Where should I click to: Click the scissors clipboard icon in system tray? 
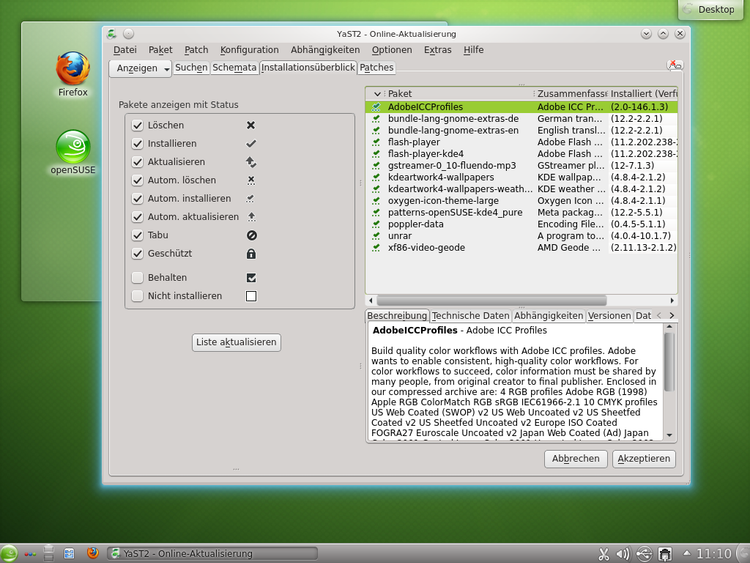[604, 553]
